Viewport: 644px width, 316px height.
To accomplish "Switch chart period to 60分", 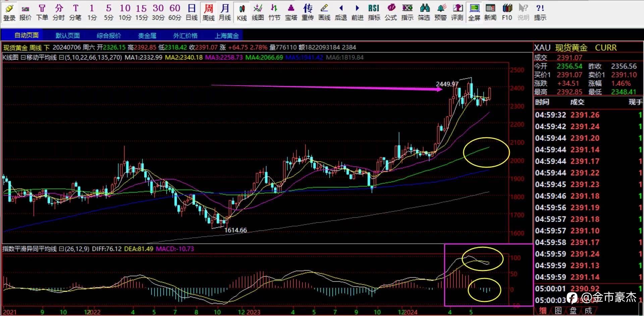I will pos(175,12).
